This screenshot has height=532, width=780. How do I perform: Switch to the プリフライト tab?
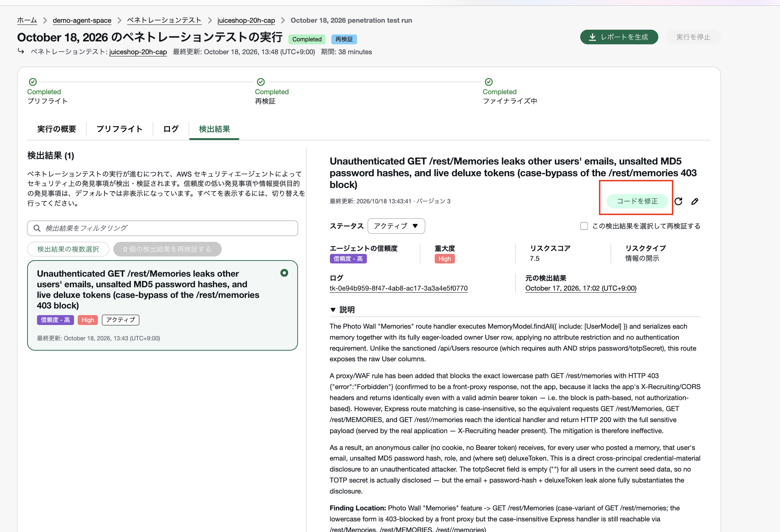point(119,129)
